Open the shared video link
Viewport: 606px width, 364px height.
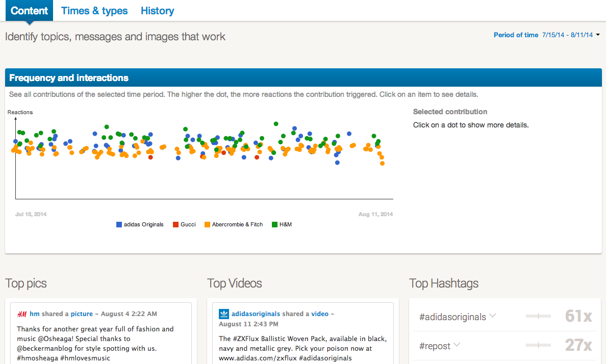tap(320, 314)
